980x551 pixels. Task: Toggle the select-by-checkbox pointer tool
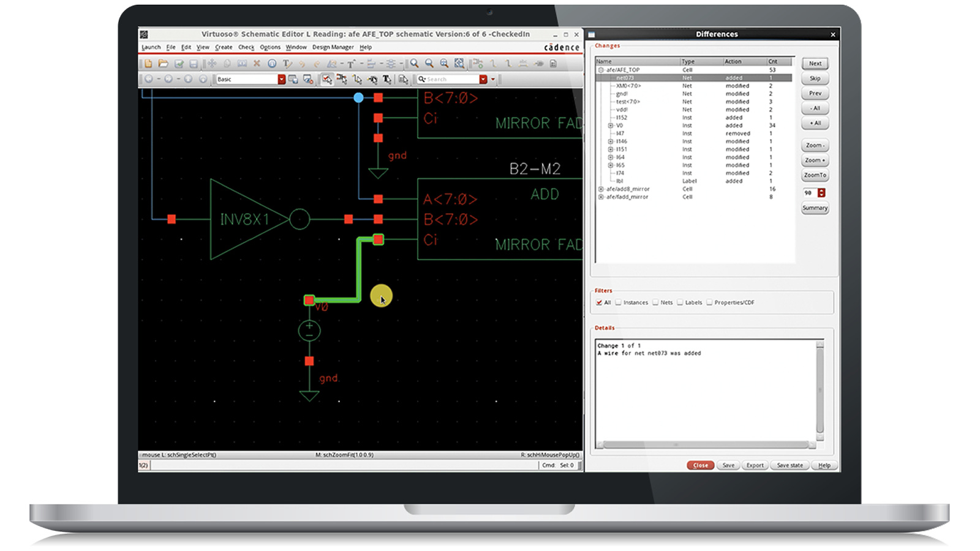327,79
